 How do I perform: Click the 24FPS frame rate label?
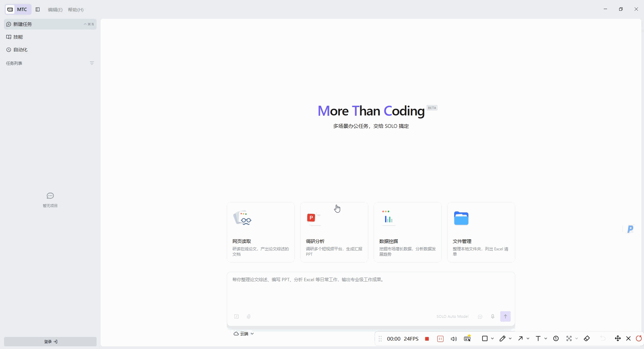tap(411, 339)
